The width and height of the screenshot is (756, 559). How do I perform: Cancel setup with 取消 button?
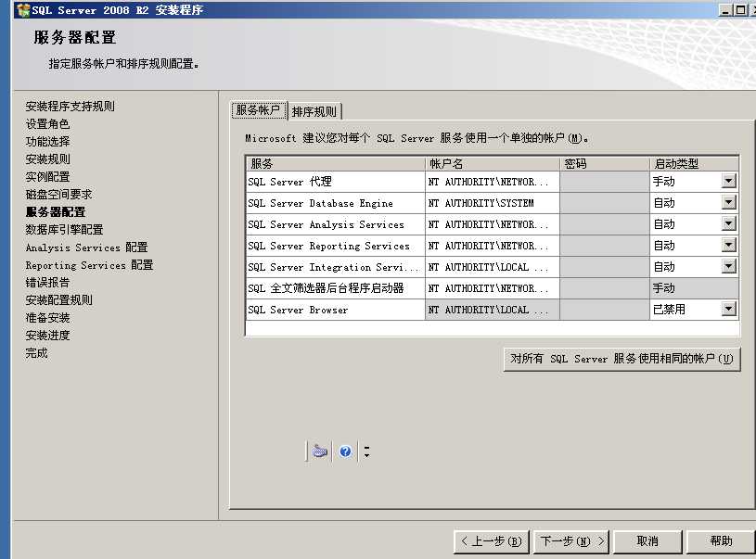tap(647, 541)
